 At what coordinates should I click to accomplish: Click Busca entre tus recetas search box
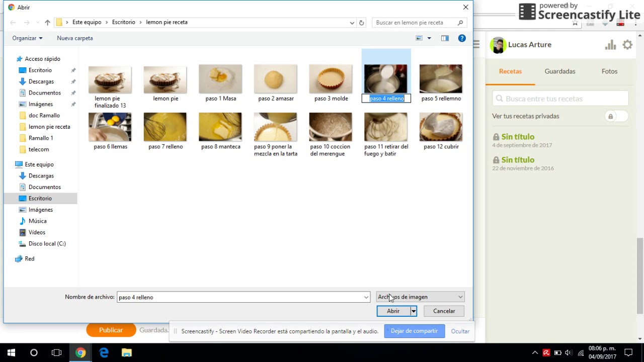[x=560, y=99]
